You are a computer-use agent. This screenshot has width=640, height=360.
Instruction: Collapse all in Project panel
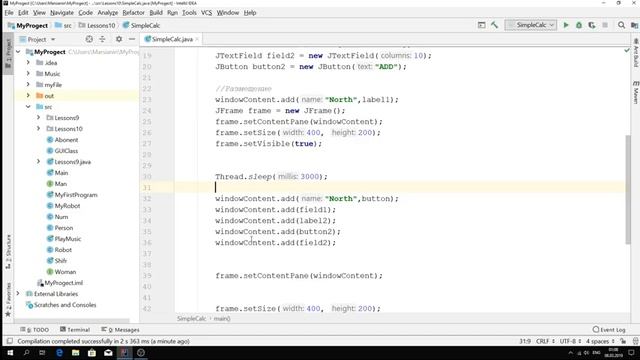point(102,39)
